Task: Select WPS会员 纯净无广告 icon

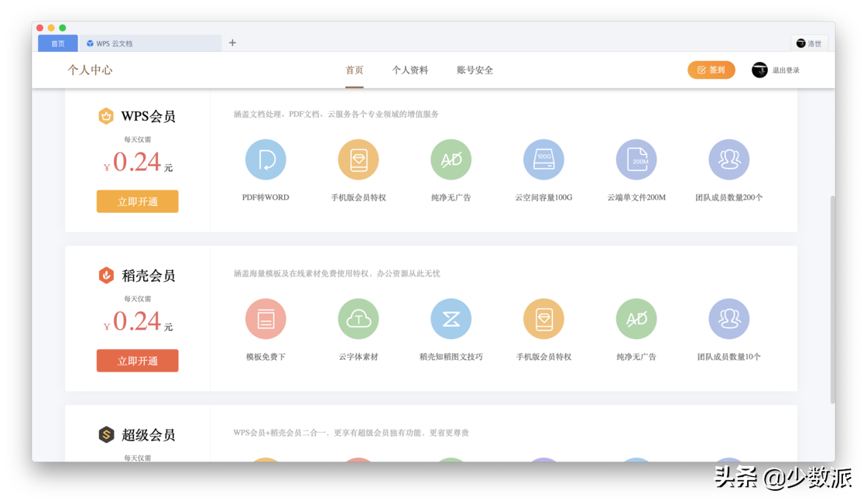Action: tap(451, 160)
